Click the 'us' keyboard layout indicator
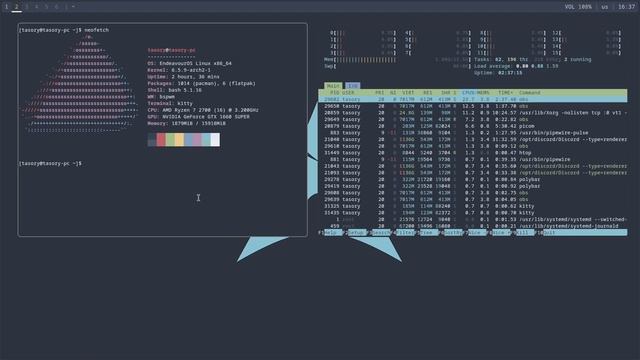The image size is (640, 360). pyautogui.click(x=604, y=7)
